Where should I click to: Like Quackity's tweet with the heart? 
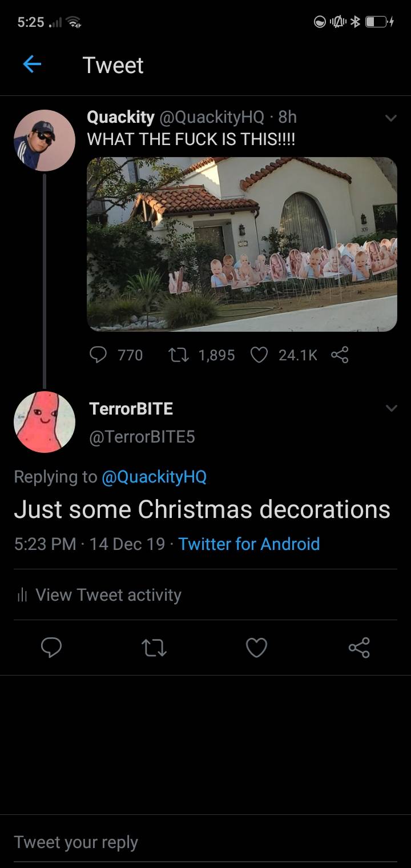tap(260, 355)
